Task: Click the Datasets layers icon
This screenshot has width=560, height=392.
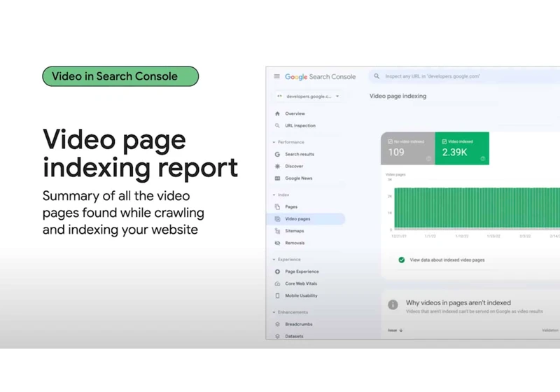Action: (x=277, y=336)
